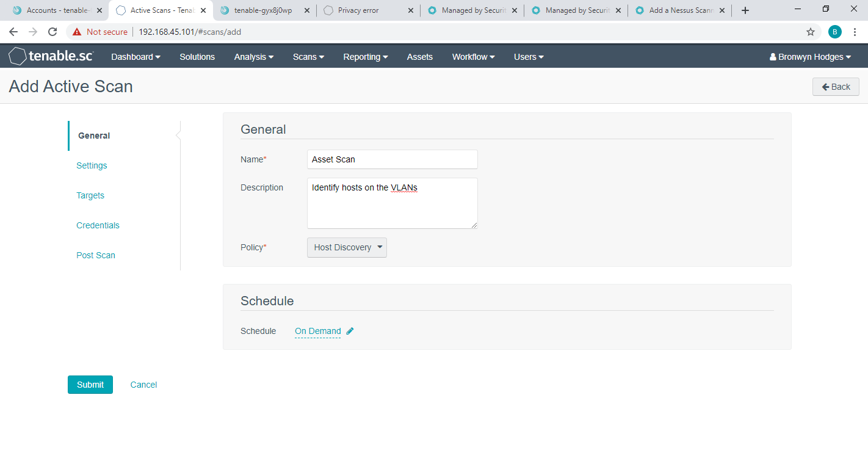
Task: Close the Accounts - tenable tab
Action: [99, 10]
